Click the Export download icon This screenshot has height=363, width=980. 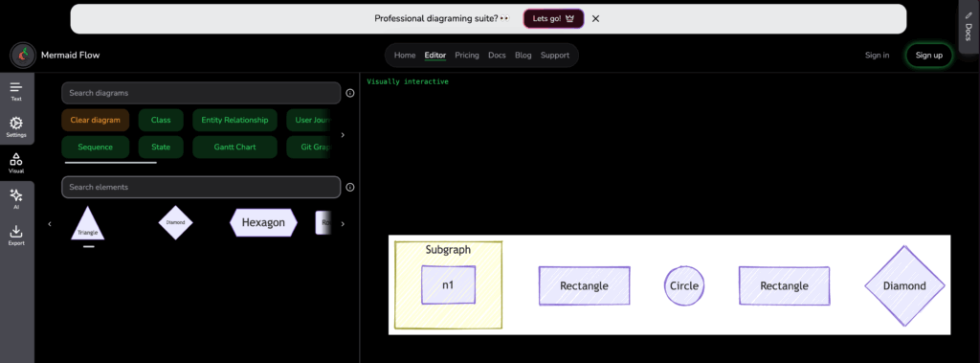(x=16, y=236)
